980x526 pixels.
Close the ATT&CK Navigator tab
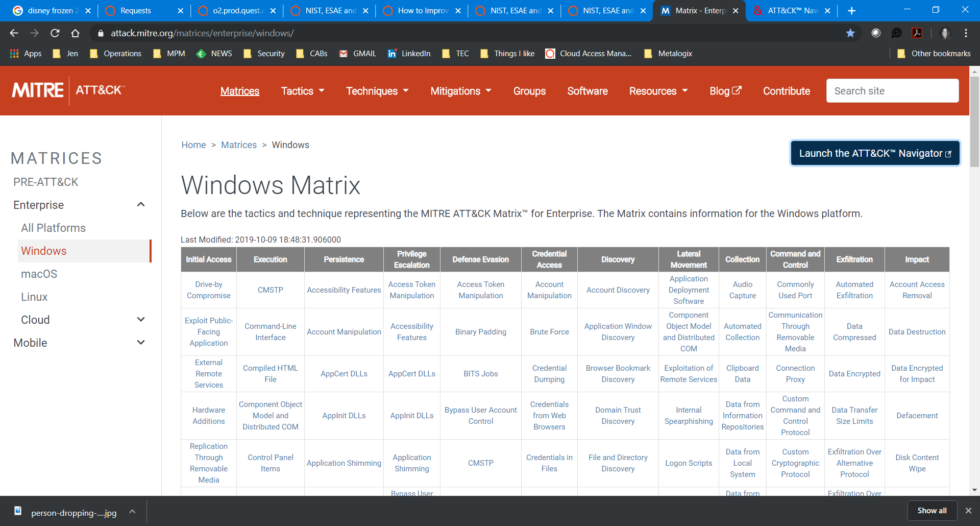[x=827, y=11]
